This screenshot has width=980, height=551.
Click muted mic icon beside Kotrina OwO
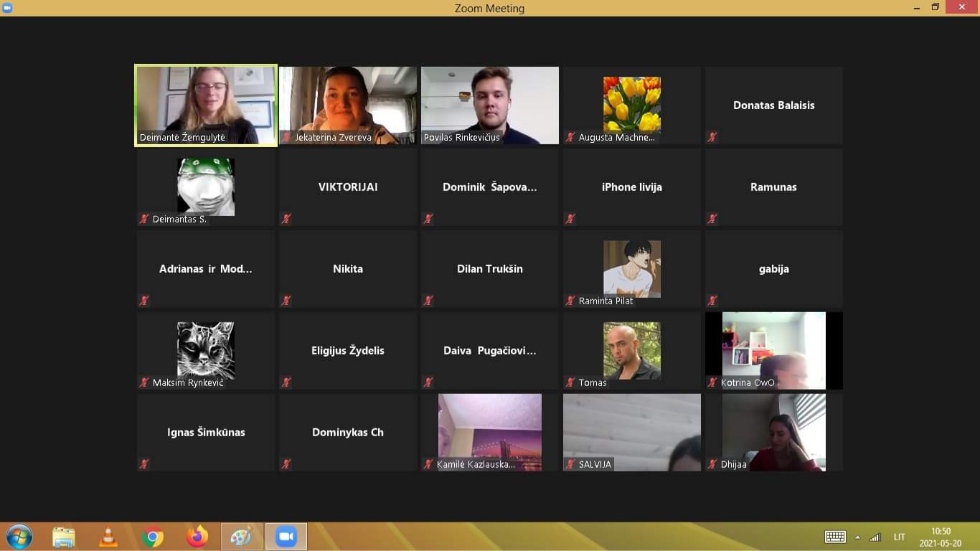tap(712, 382)
